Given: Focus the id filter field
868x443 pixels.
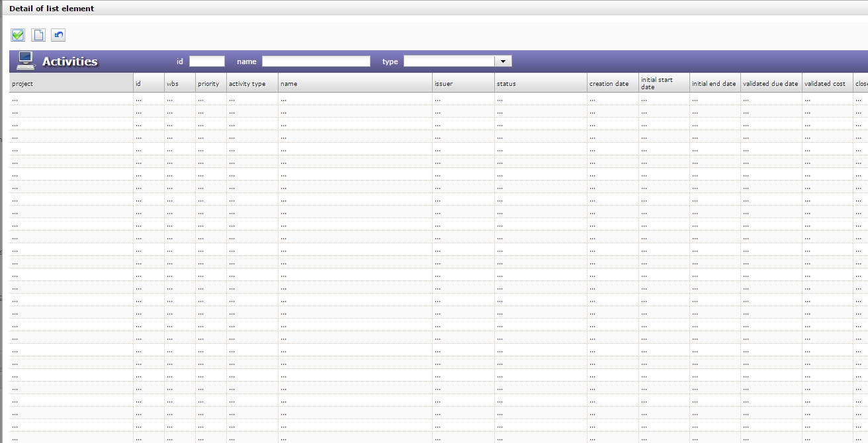Looking at the screenshot, I should click(207, 61).
